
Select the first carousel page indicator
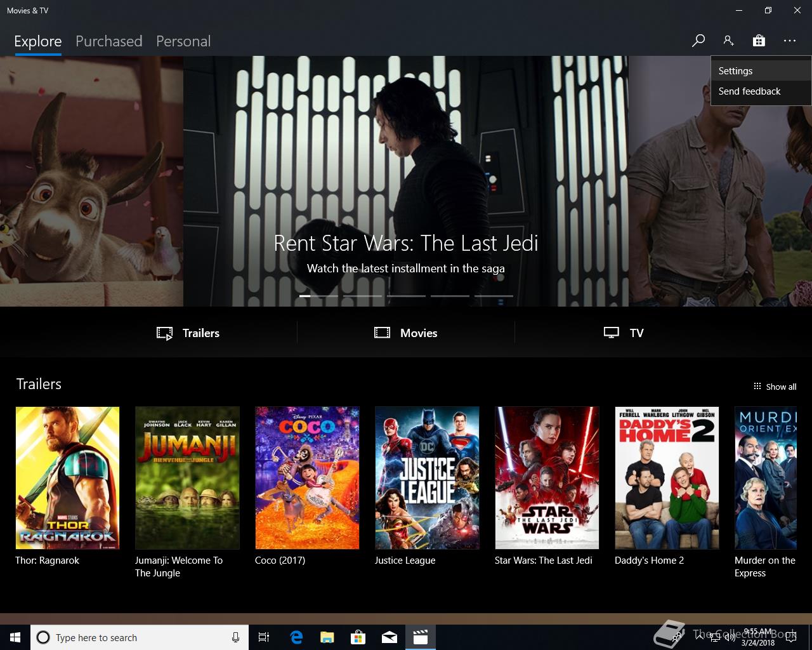(318, 296)
